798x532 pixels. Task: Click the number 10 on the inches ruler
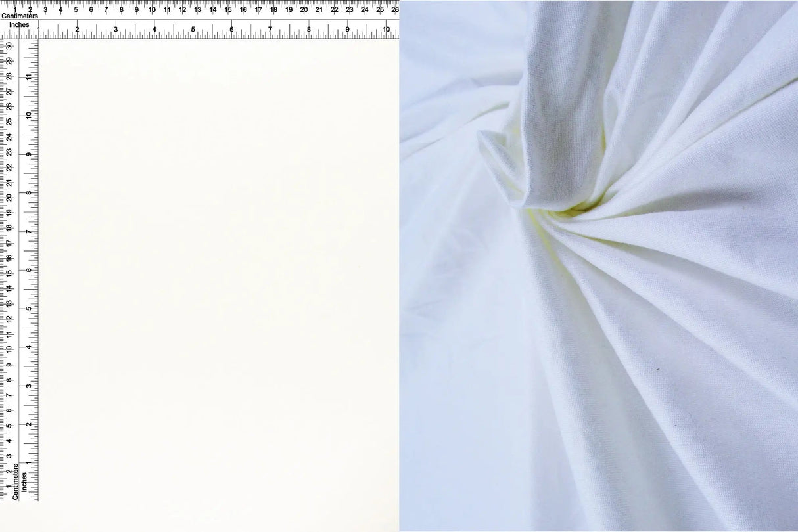click(387, 30)
